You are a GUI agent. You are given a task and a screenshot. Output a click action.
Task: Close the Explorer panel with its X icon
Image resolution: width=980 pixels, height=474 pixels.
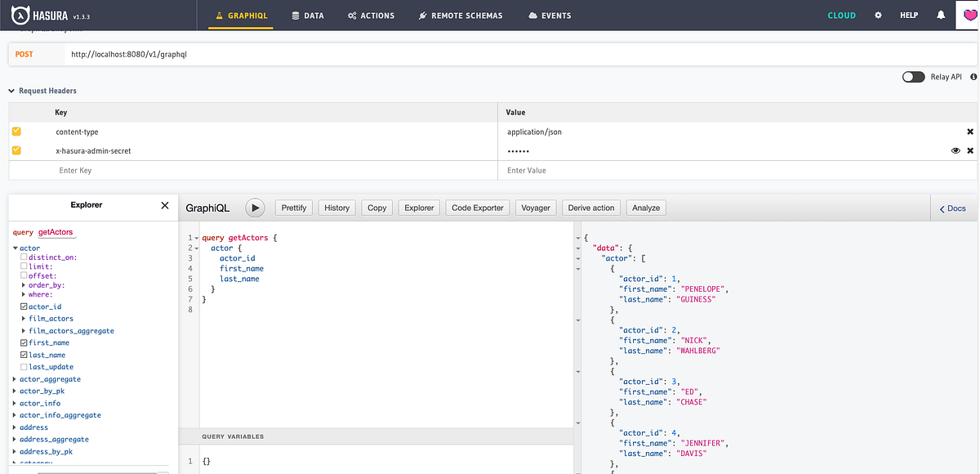point(165,205)
